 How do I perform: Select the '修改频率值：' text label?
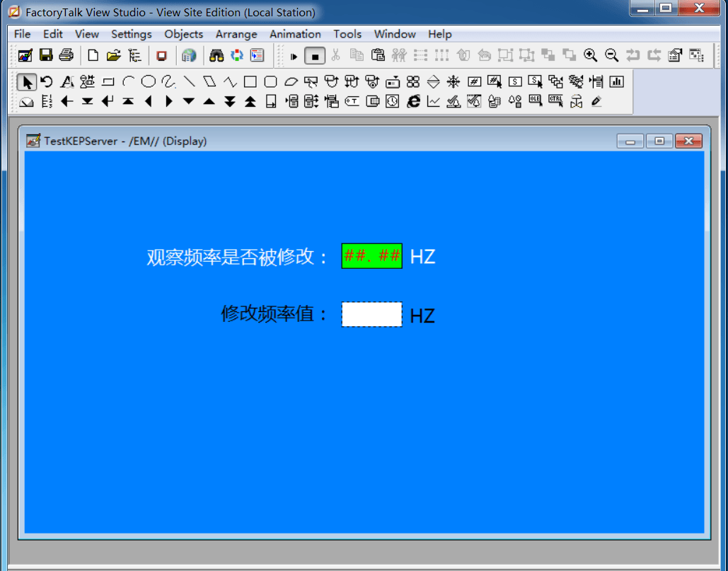[x=275, y=314]
